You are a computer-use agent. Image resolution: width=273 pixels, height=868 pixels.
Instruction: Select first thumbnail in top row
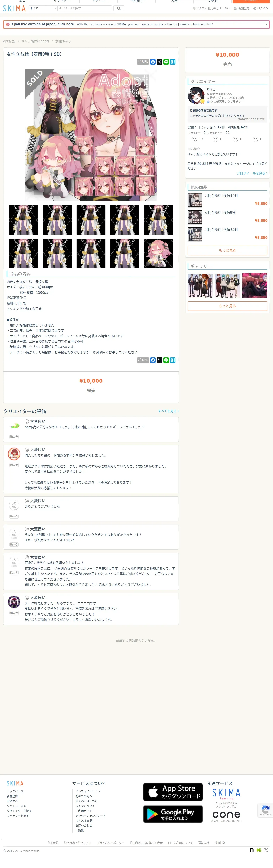coord(24,220)
